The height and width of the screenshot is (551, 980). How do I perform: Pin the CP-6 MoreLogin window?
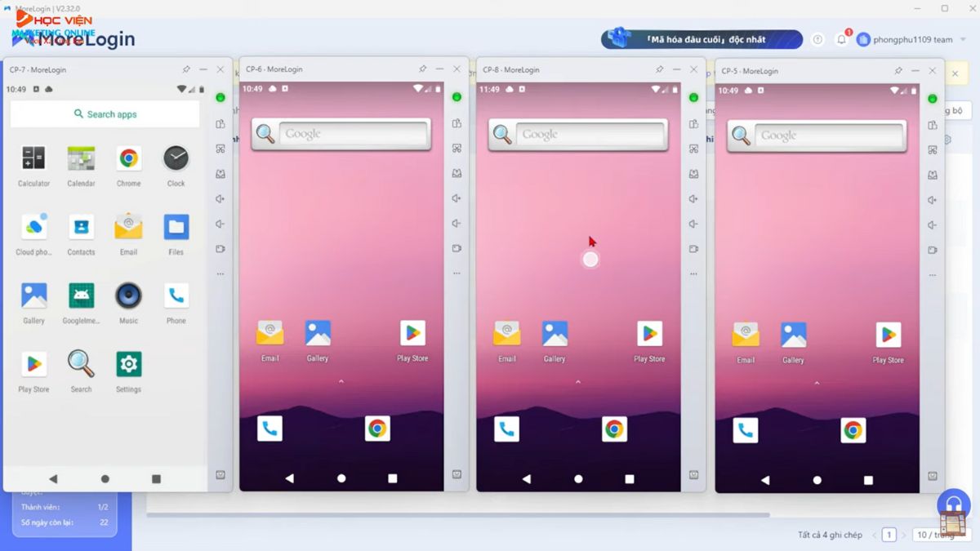point(422,69)
